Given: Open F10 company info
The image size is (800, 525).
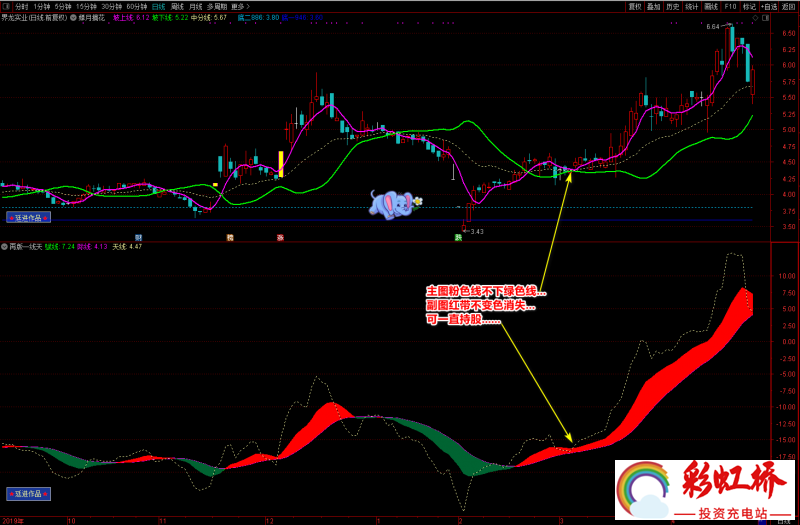Looking at the screenshot, I should tap(730, 7).
